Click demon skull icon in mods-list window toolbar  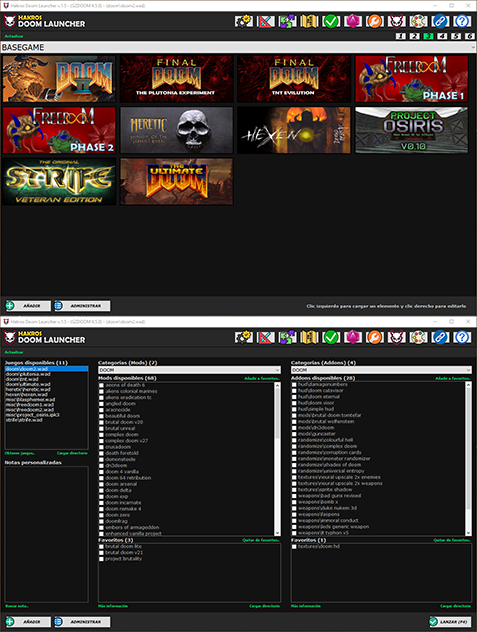pyautogui.click(x=396, y=337)
